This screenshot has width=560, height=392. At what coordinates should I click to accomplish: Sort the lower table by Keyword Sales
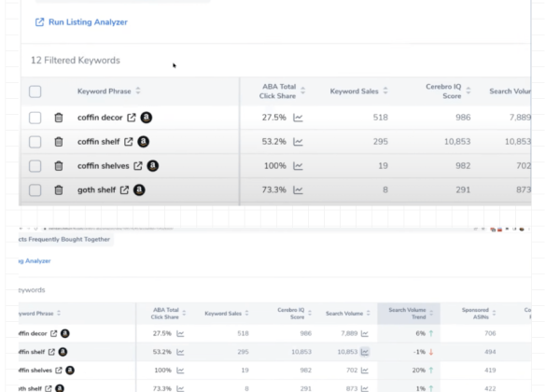click(x=246, y=313)
